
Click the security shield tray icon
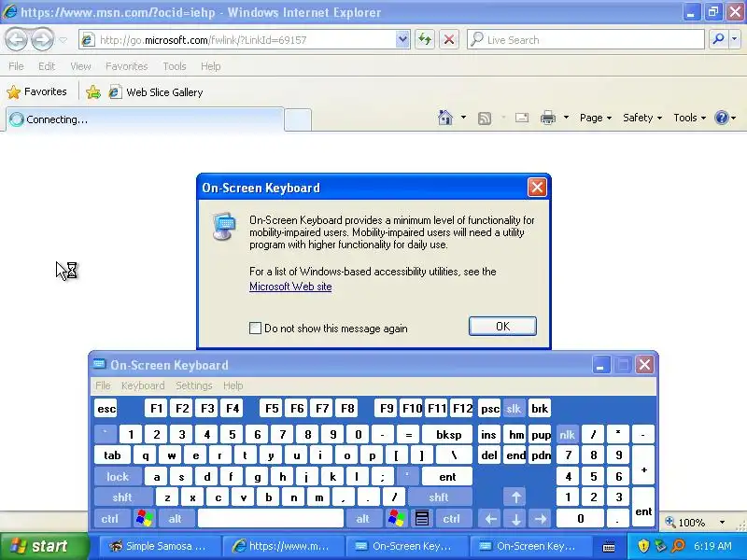point(643,546)
